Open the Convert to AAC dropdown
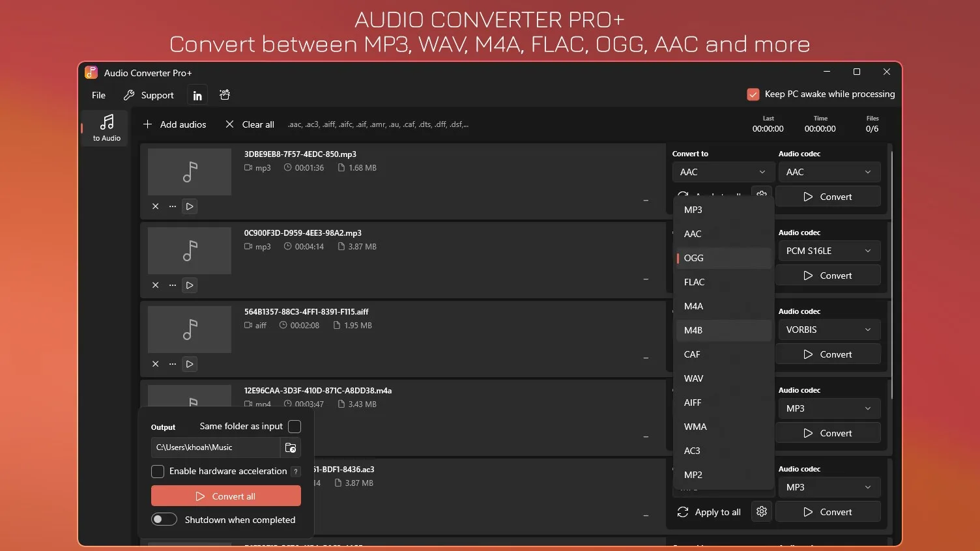The image size is (980, 551). pyautogui.click(x=723, y=172)
